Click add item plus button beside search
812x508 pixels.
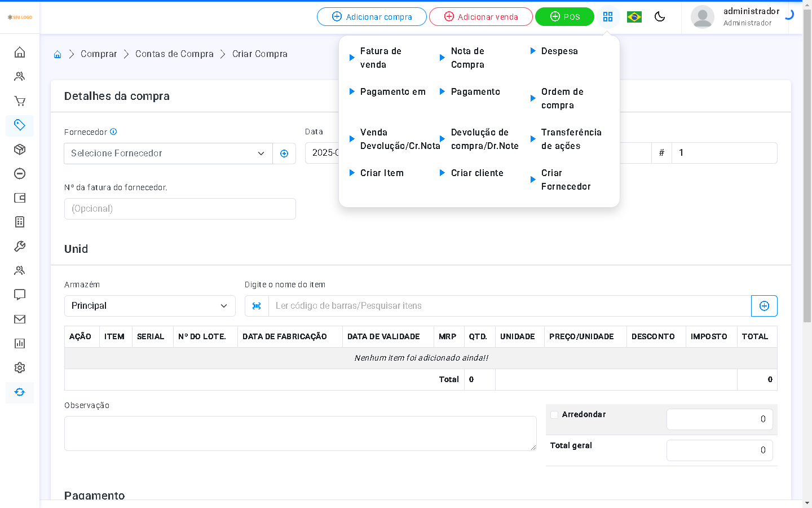pyautogui.click(x=764, y=306)
